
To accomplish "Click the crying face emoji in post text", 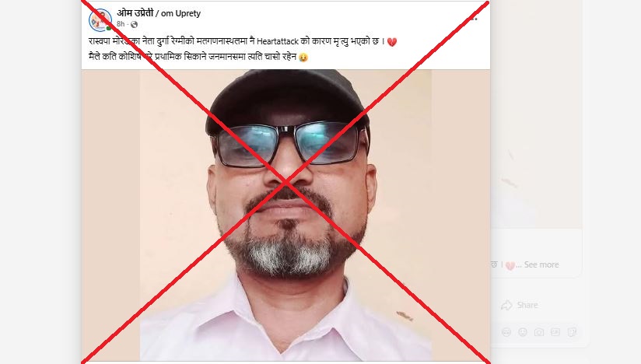I will [303, 58].
